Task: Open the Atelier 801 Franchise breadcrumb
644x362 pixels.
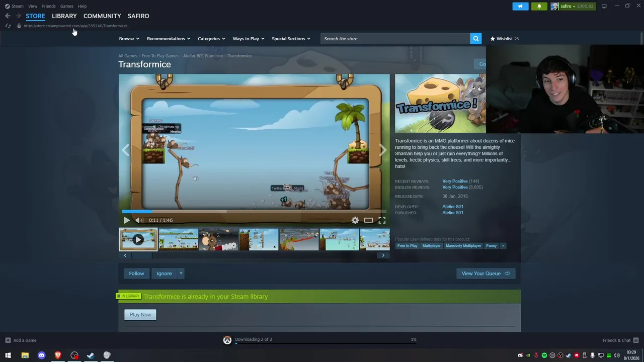Action: click(x=203, y=56)
